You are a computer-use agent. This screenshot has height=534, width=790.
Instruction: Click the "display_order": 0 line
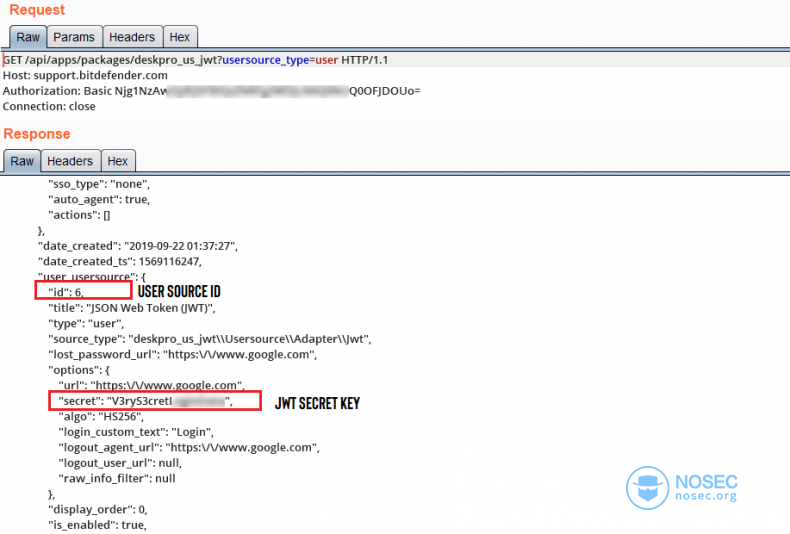point(98,510)
